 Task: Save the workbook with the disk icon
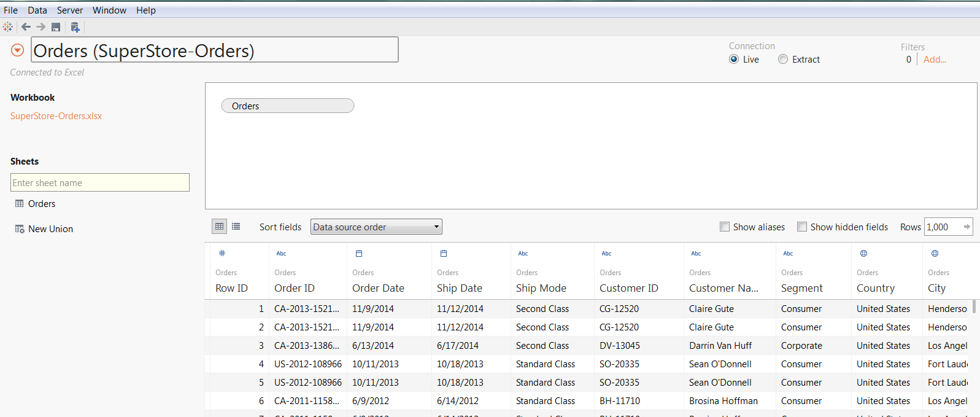click(x=56, y=27)
